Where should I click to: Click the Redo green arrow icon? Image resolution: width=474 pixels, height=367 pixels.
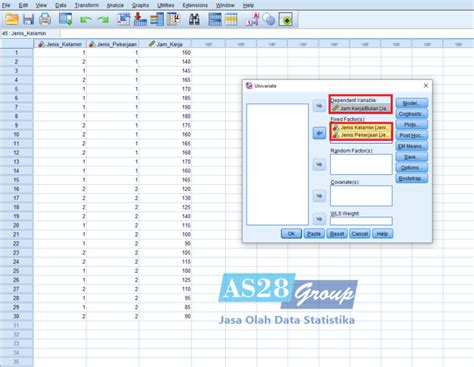pos(103,20)
